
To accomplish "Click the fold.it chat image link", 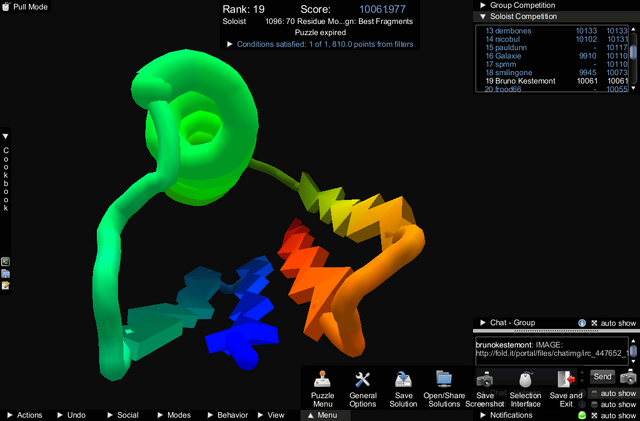I will [x=551, y=353].
